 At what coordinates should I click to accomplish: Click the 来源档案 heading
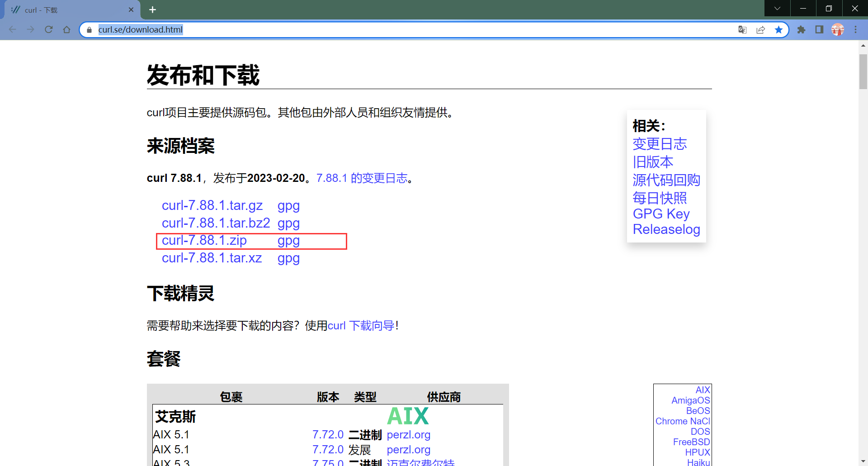coord(180,146)
